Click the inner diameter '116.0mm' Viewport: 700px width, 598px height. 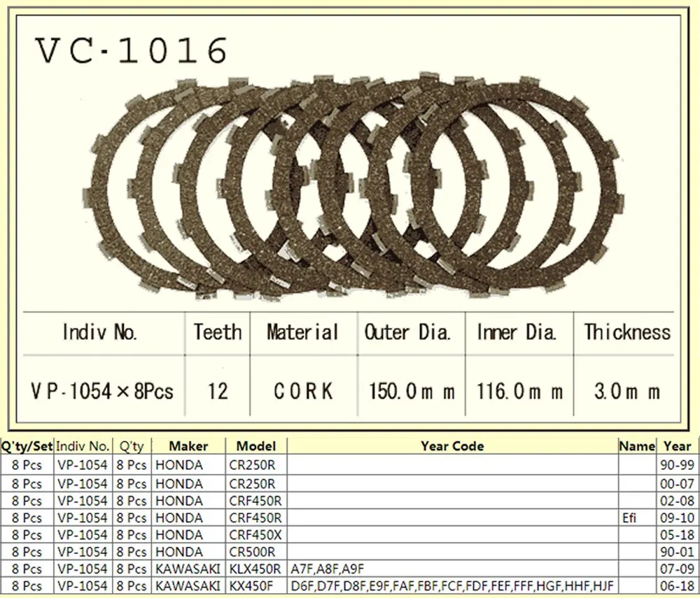519,392
